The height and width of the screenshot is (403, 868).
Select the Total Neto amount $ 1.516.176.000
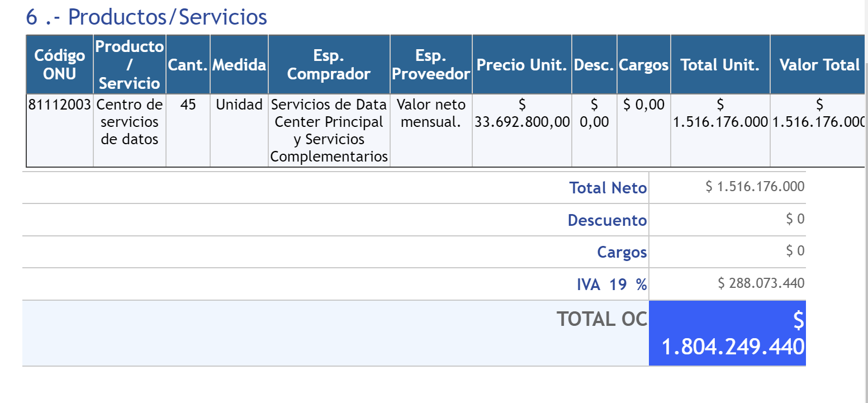[x=755, y=187]
